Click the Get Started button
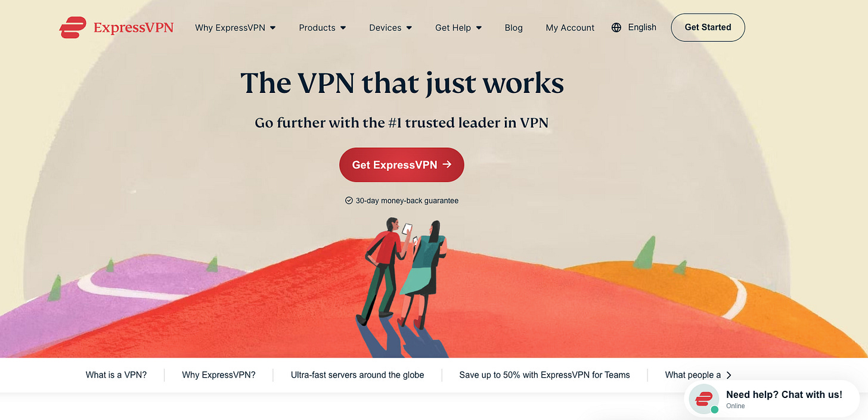The image size is (868, 420). [708, 27]
